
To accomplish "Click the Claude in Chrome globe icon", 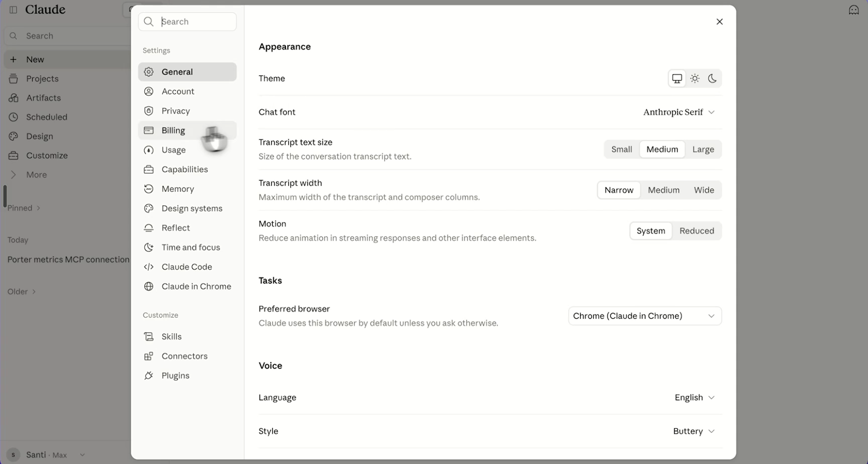I will (x=149, y=286).
